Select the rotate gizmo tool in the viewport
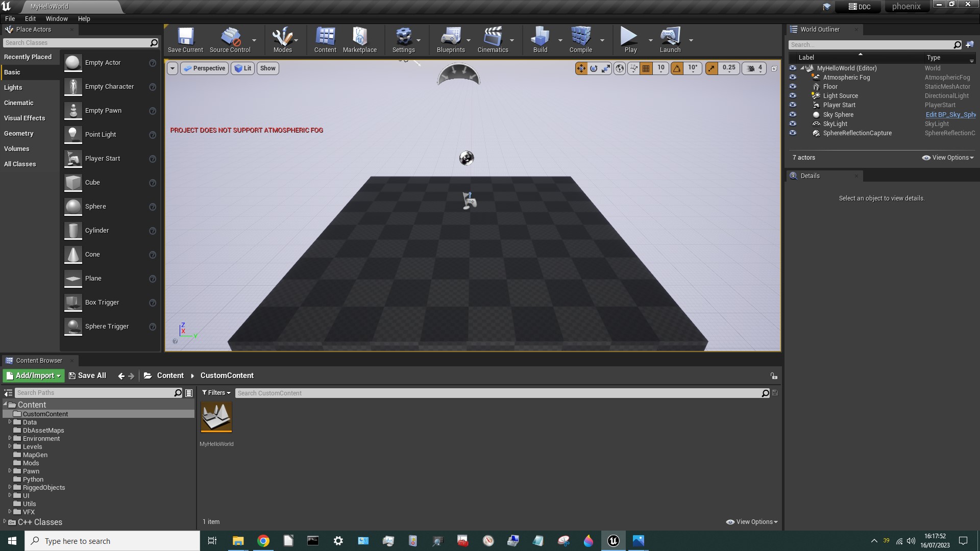 coord(594,68)
